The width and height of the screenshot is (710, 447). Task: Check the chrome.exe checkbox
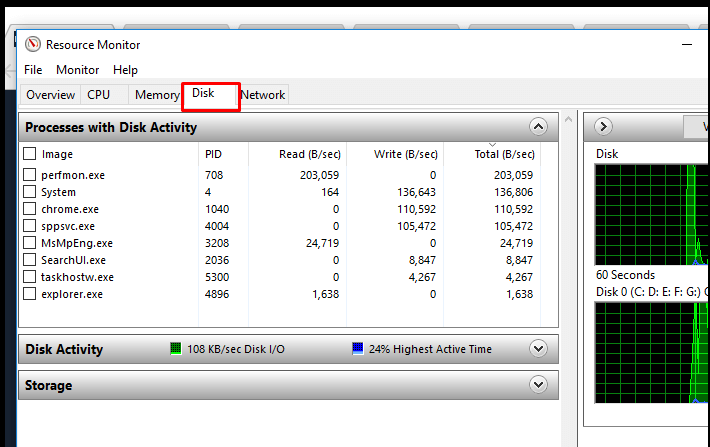point(29,209)
